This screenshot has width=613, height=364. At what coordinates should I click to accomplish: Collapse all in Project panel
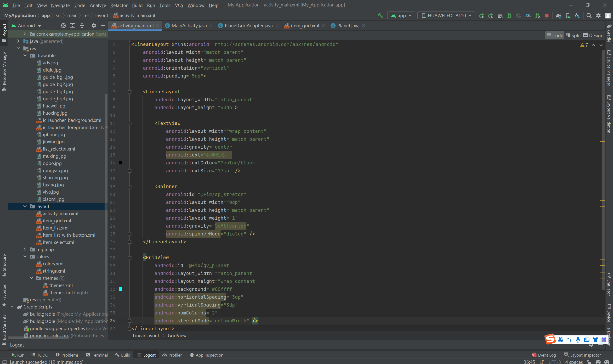82,26
